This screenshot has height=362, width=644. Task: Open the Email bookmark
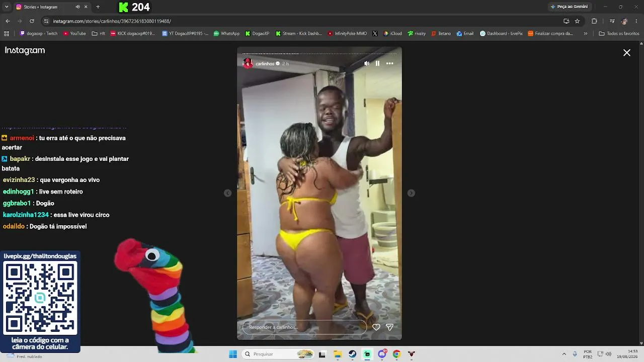click(465, 34)
